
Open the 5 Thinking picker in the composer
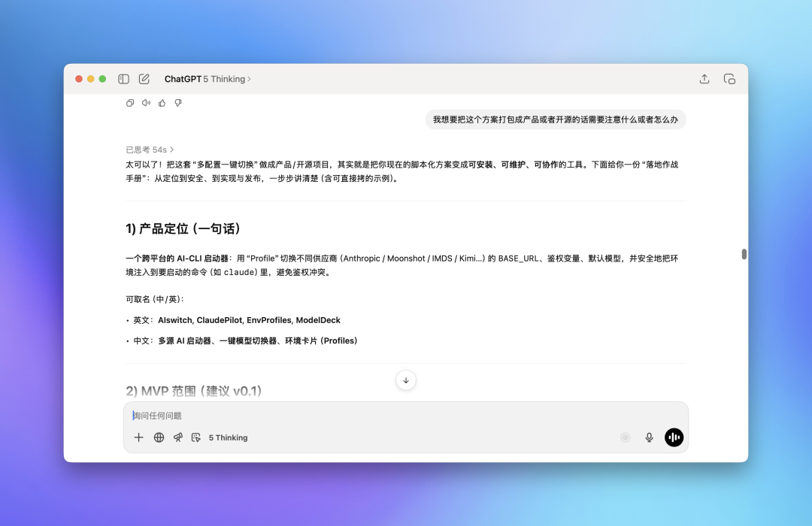[x=229, y=437]
